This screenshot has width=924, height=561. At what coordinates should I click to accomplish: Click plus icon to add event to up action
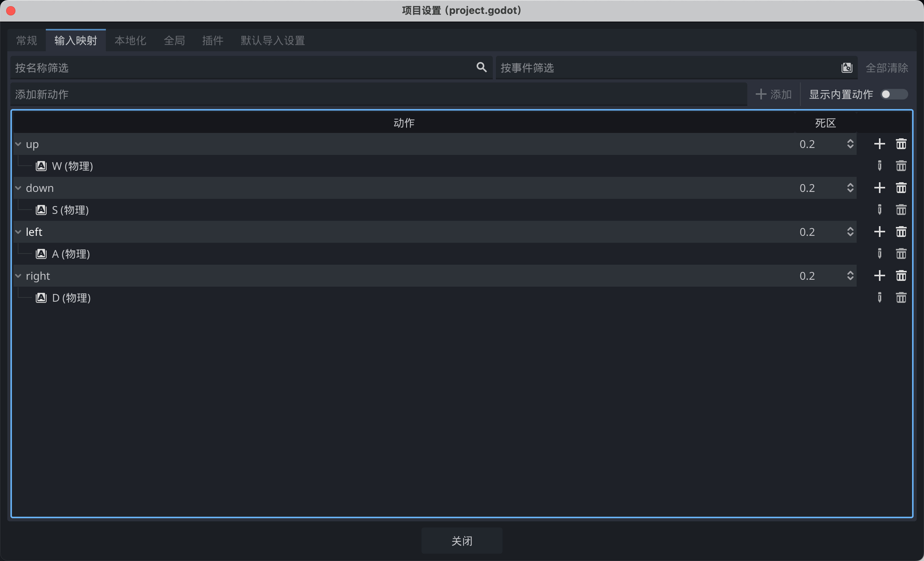[x=879, y=144]
